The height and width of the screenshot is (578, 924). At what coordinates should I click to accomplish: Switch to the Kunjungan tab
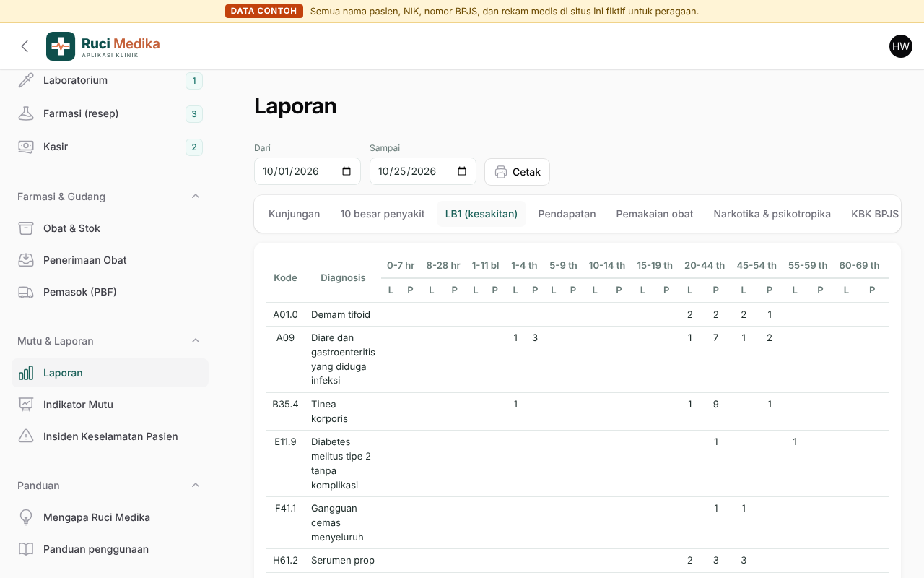click(x=295, y=214)
